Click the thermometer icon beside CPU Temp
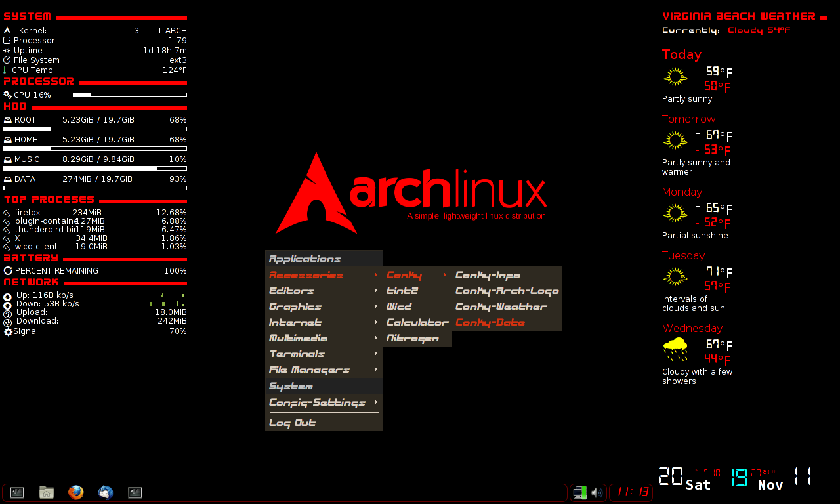The image size is (840, 504). (5, 70)
